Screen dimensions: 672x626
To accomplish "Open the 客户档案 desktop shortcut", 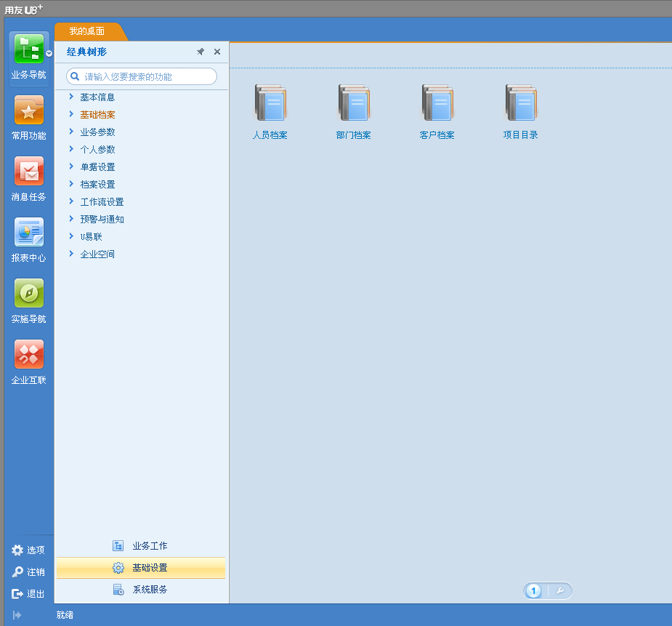I will click(x=437, y=104).
